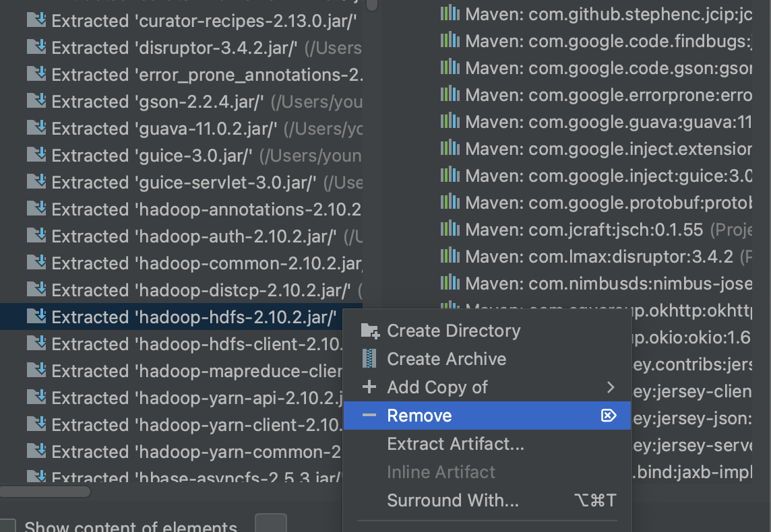The width and height of the screenshot is (771, 532).
Task: Select Maven: com.google.guava:guava library
Action: pyautogui.click(x=607, y=122)
